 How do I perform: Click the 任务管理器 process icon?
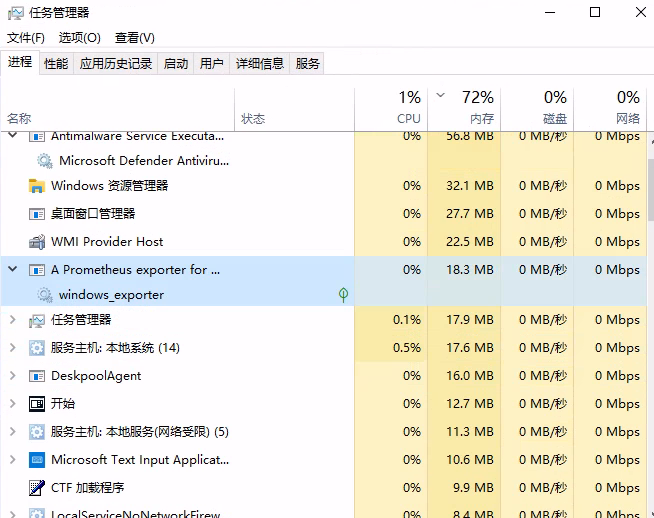(x=37, y=320)
